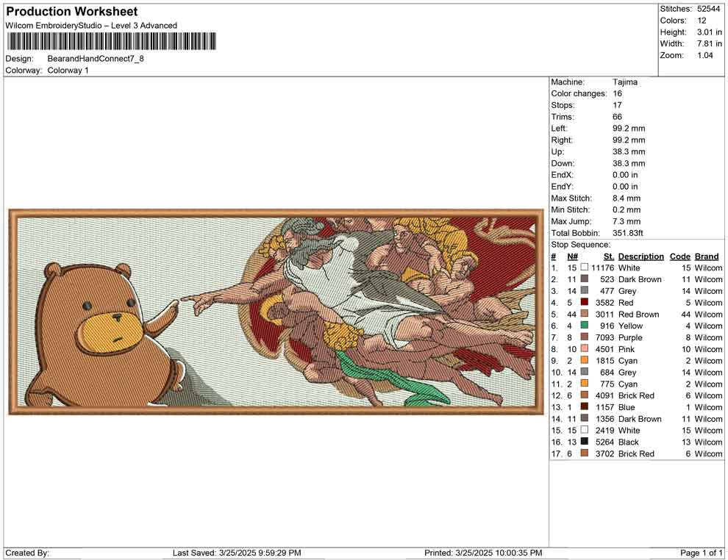Image resolution: width=728 pixels, height=560 pixels.
Task: Click the Red color swatch in stop 4
Action: click(x=584, y=302)
